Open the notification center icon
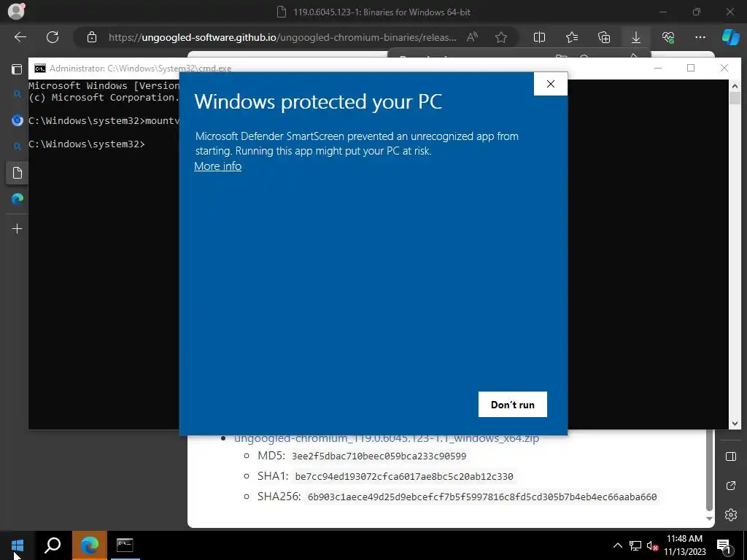Image resolution: width=747 pixels, height=560 pixels. point(724,545)
